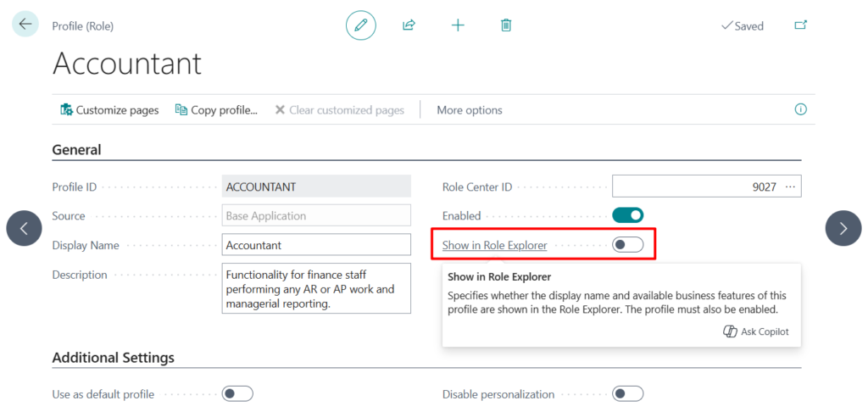Click the share icon

coord(409,25)
